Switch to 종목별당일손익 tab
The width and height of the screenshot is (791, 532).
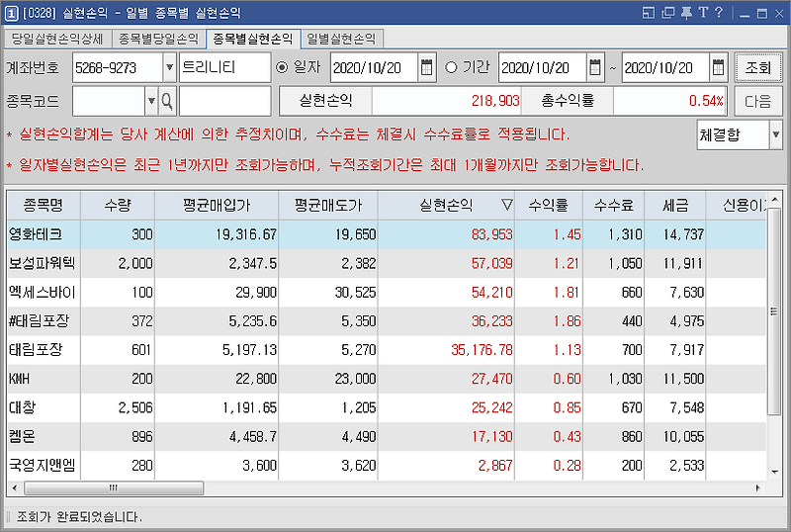pos(159,39)
